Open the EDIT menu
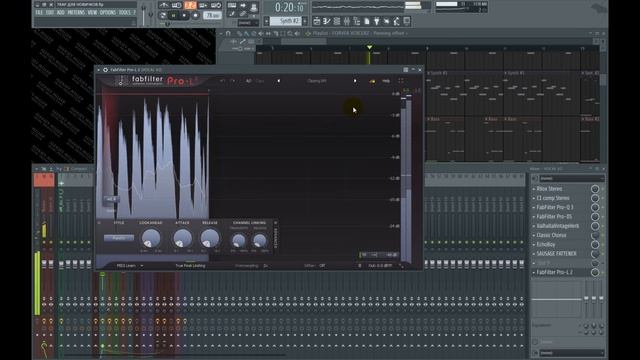The image size is (640, 360). [49, 13]
